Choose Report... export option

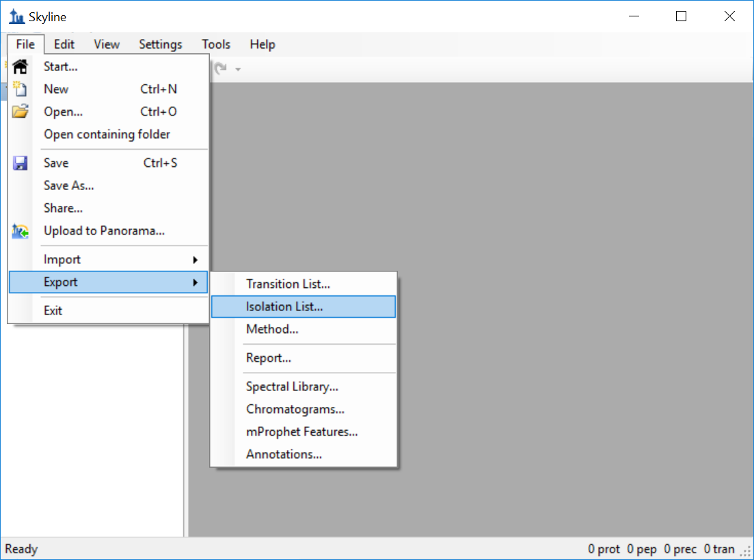(x=304, y=358)
